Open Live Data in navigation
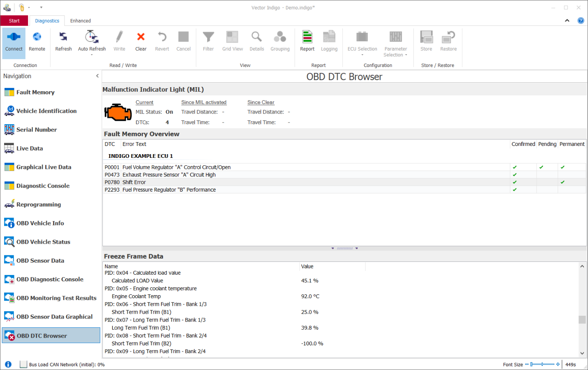The height and width of the screenshot is (370, 588). [51, 148]
